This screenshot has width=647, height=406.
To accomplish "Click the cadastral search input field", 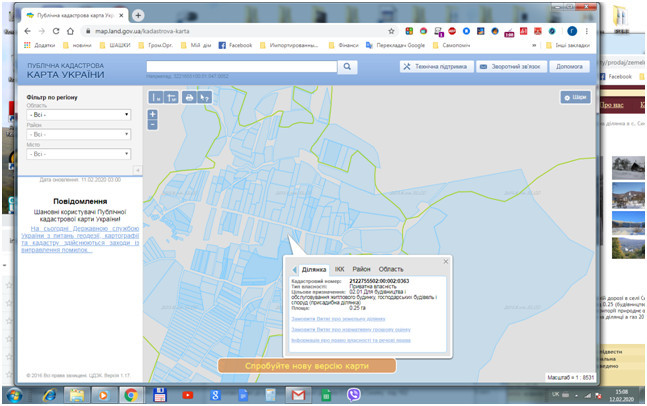I will tap(240, 66).
